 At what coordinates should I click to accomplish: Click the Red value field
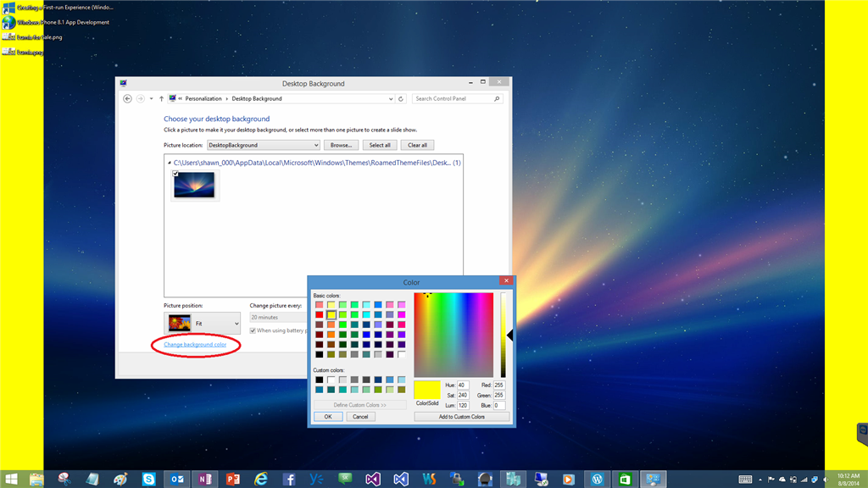(x=499, y=385)
